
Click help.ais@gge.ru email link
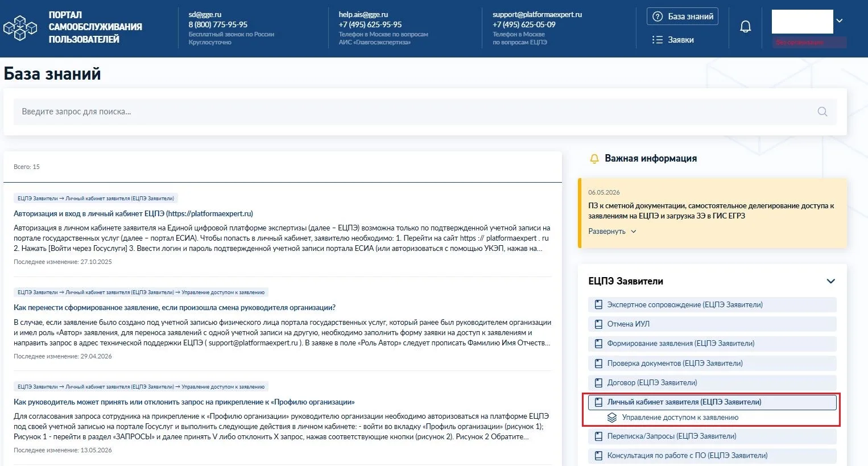(x=363, y=15)
